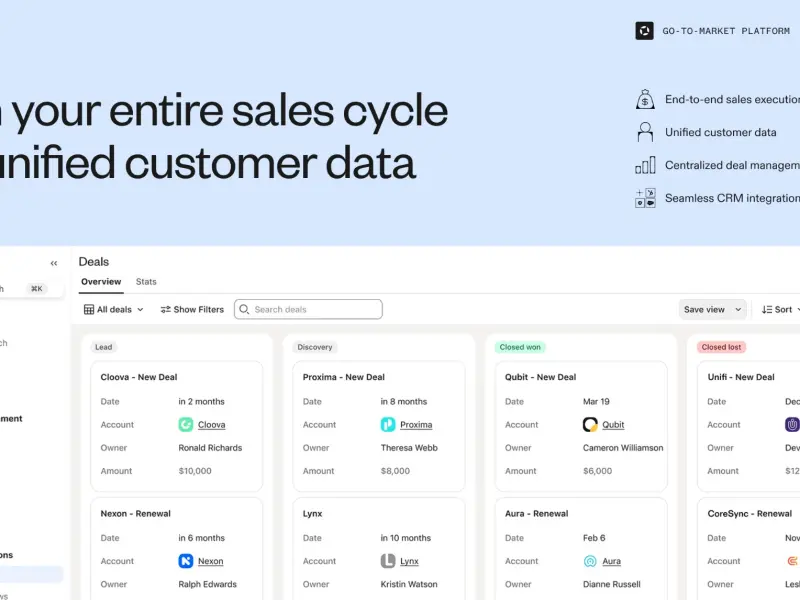Switch to the Overview tab
This screenshot has height=600, width=800.
point(101,282)
